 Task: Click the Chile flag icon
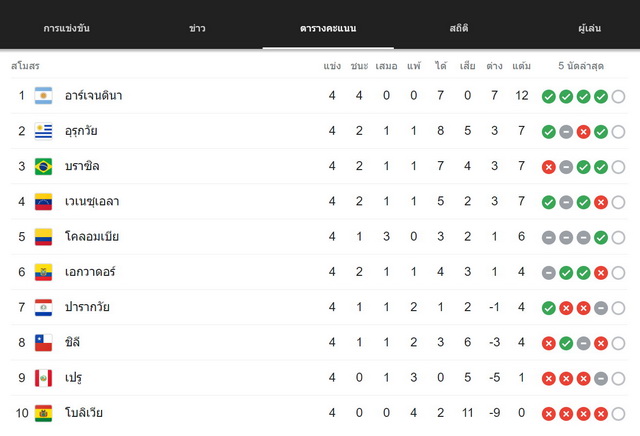pyautogui.click(x=43, y=343)
